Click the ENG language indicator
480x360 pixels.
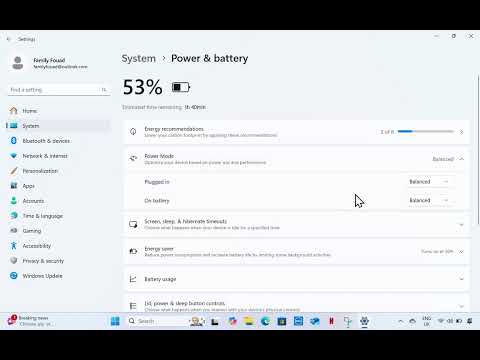coord(426,321)
